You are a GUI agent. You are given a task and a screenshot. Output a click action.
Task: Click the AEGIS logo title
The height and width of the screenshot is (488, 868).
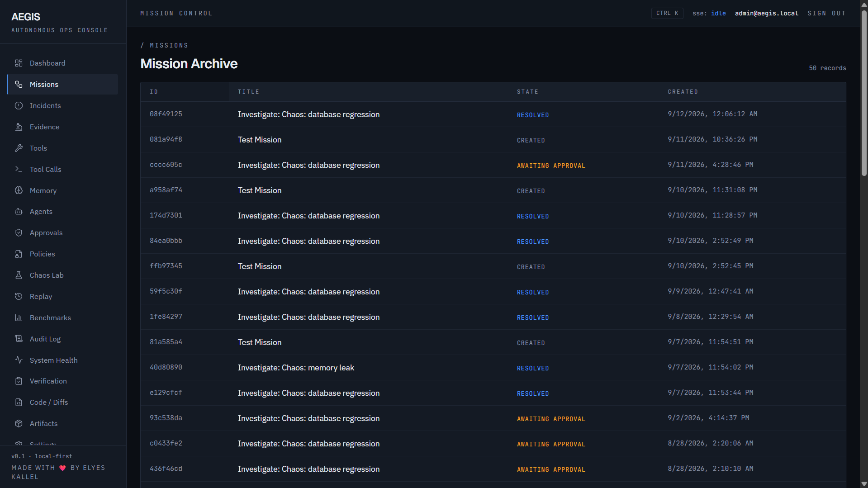pos(26,17)
